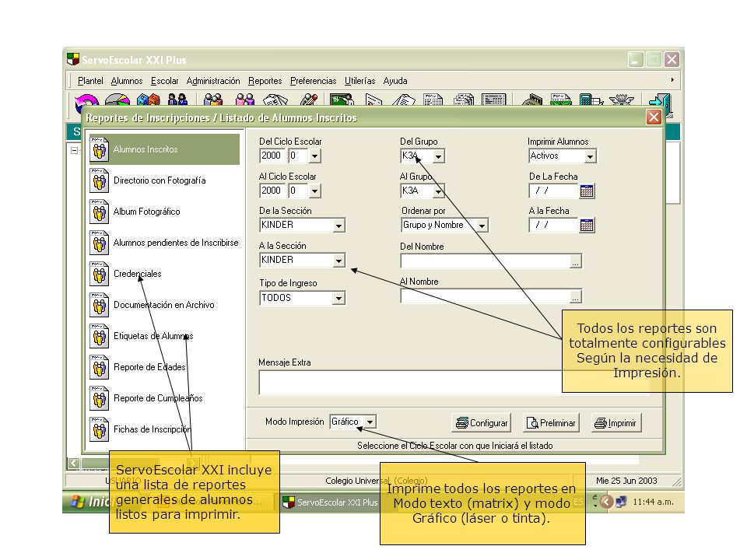Open the Alumnos menu
Image resolution: width=747 pixels, height=560 pixels.
(x=127, y=81)
